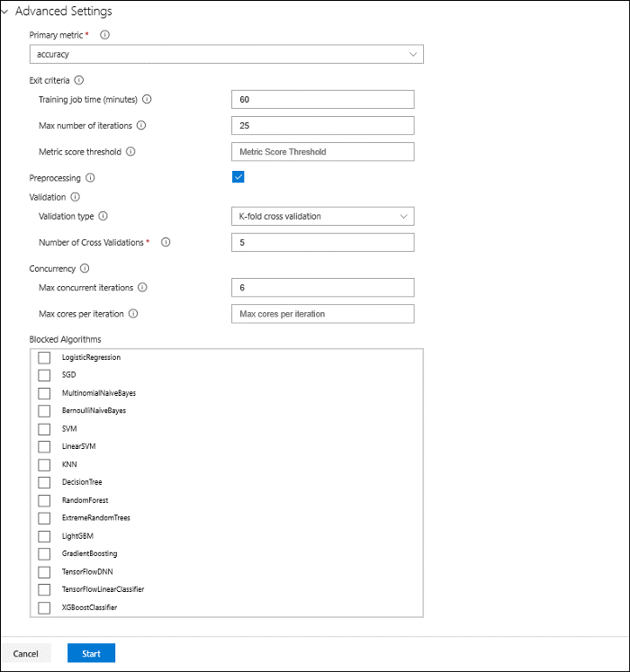The height and width of the screenshot is (672, 630).
Task: Click the Cancel button
Action: (26, 653)
